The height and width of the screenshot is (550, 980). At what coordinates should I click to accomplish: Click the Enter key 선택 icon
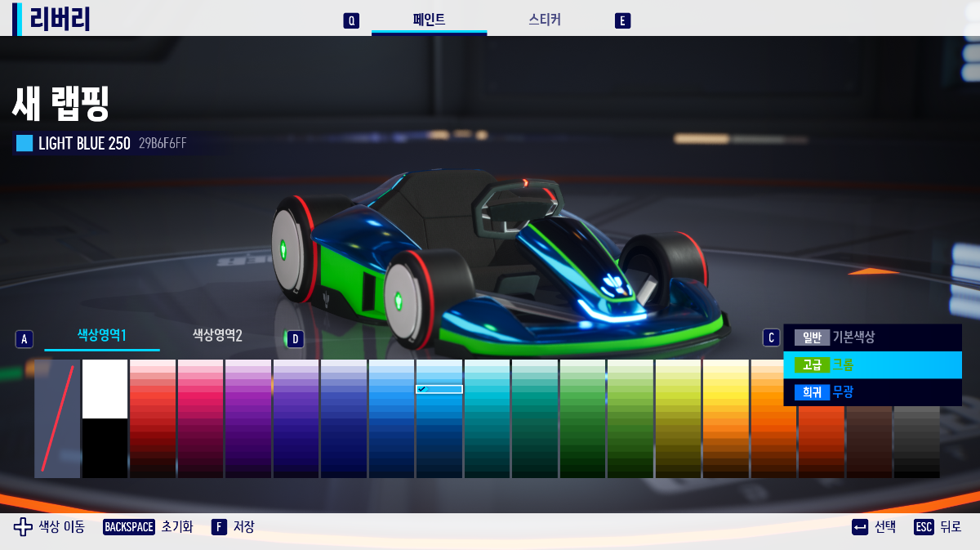pos(859,527)
